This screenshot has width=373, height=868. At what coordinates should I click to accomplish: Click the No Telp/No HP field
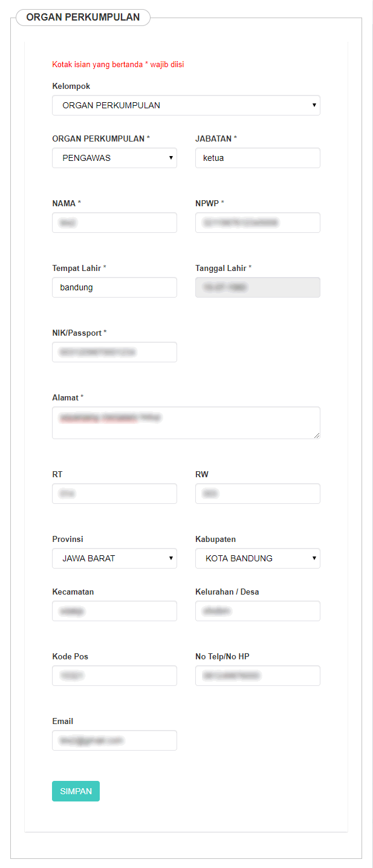[258, 676]
